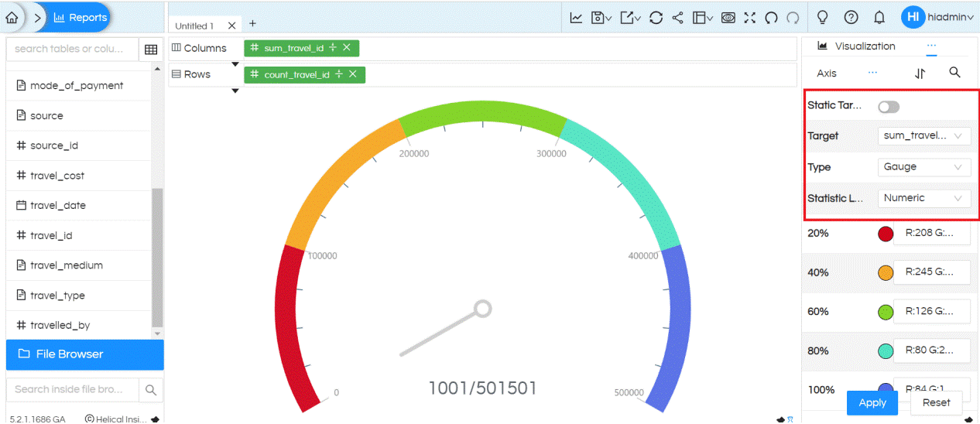Click the home icon in the breadcrumb

pos(12,17)
